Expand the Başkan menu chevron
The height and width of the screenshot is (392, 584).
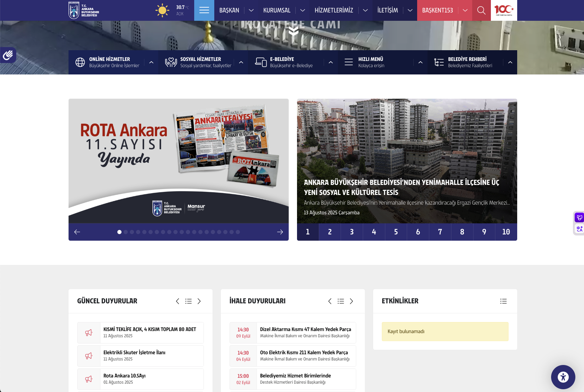[x=251, y=10]
